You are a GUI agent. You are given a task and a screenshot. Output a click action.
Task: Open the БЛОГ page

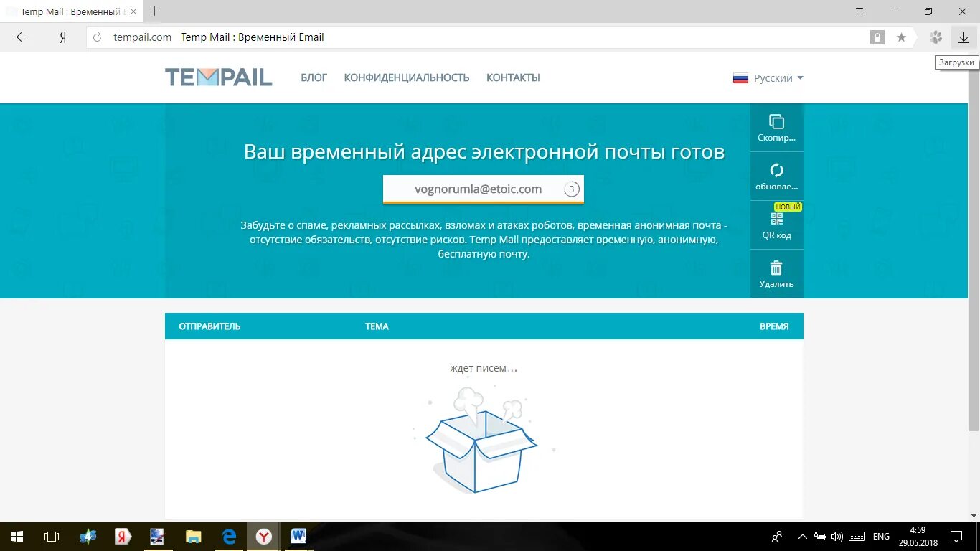click(314, 77)
